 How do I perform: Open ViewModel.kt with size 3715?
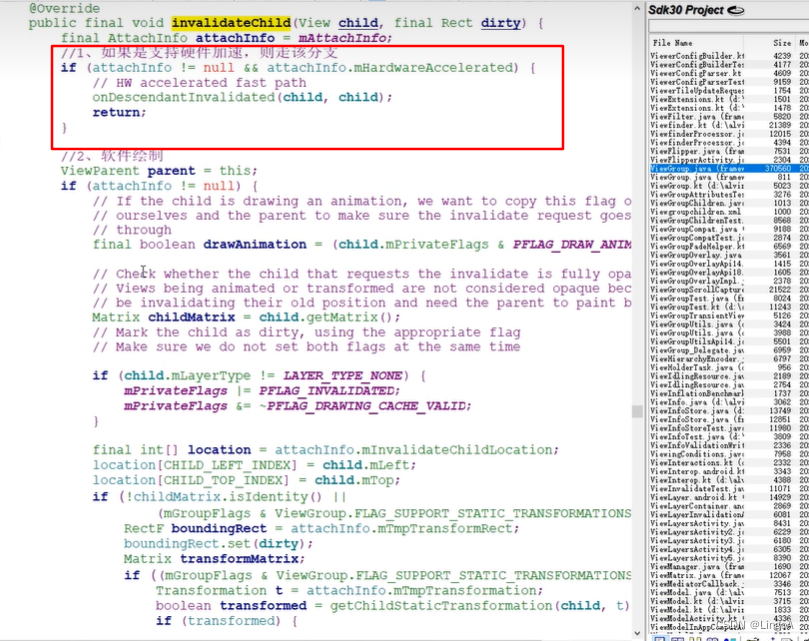click(x=729, y=601)
